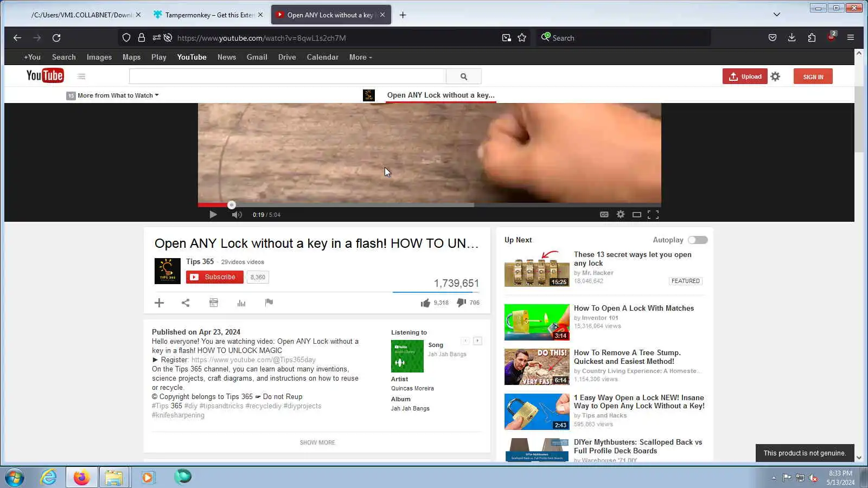Screen dimensions: 868x488
Task: Open a new browser tab
Action: pyautogui.click(x=403, y=15)
